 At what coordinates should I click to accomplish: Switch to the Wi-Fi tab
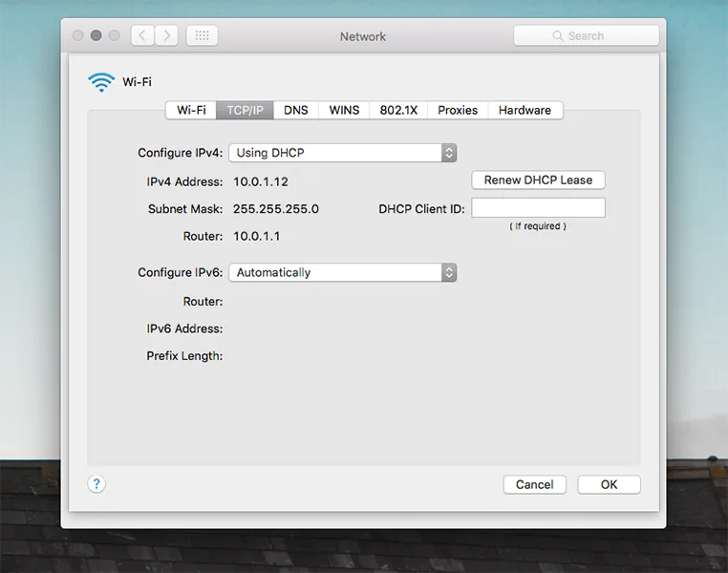(191, 110)
